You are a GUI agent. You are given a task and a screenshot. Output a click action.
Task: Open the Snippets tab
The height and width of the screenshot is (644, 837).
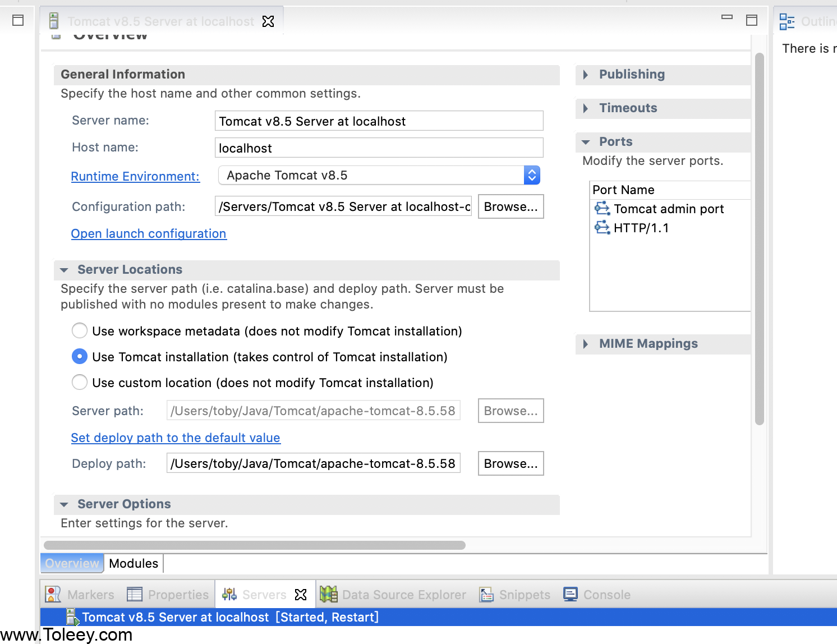pos(515,595)
